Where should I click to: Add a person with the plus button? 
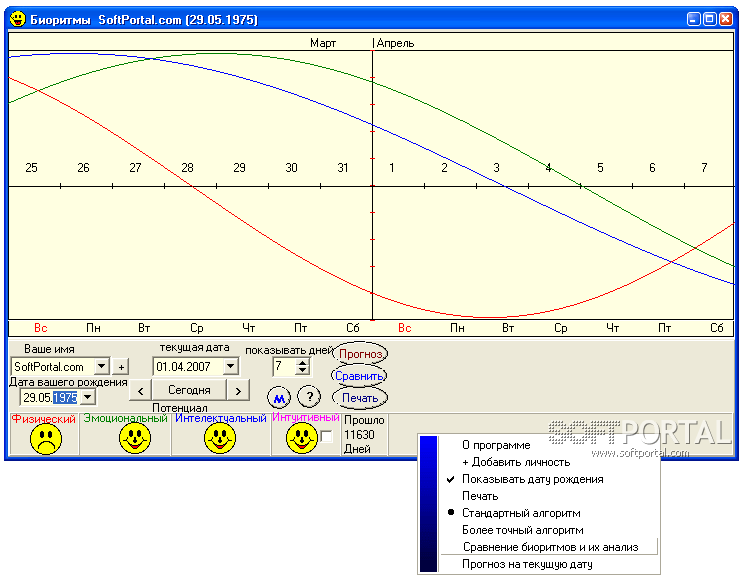click(x=121, y=367)
